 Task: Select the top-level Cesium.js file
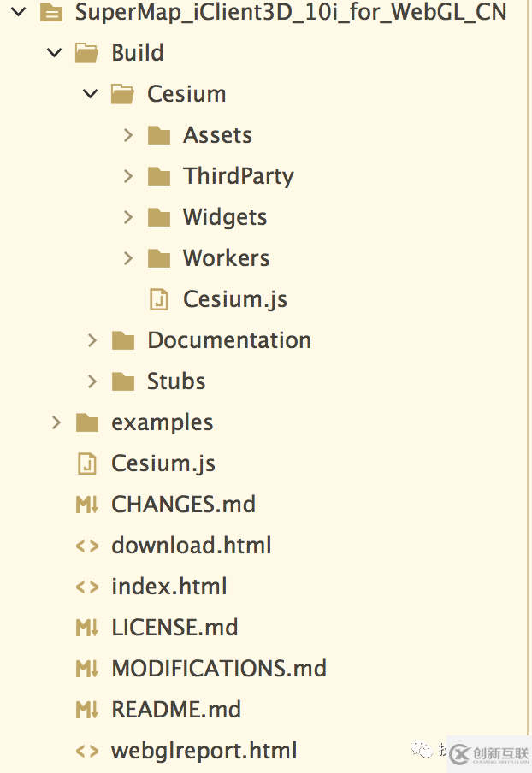pos(163,463)
